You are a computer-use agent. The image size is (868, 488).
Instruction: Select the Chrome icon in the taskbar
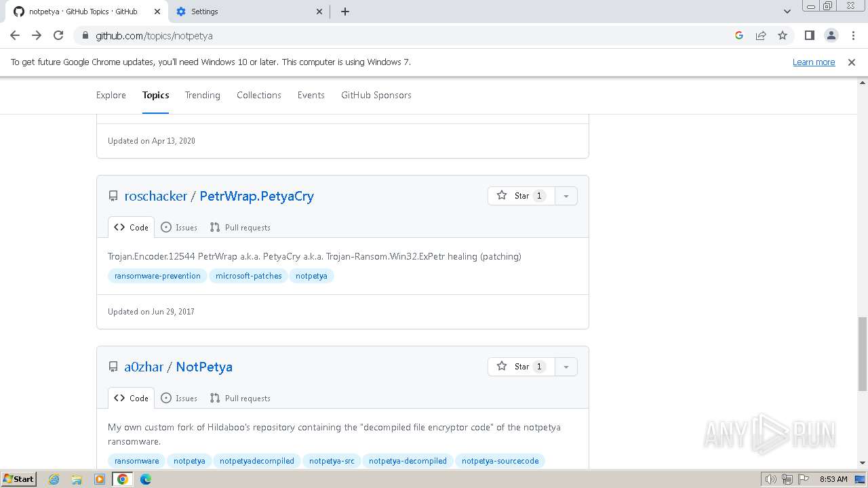(123, 479)
